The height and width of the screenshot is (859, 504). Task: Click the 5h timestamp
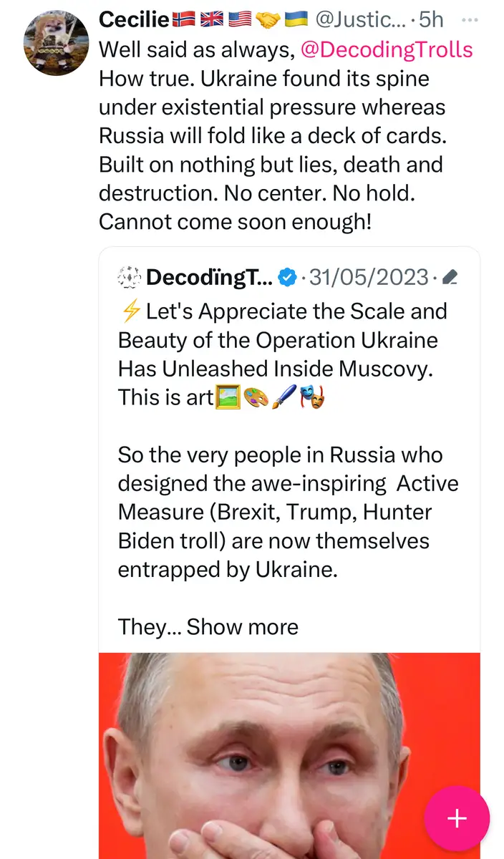point(432,20)
